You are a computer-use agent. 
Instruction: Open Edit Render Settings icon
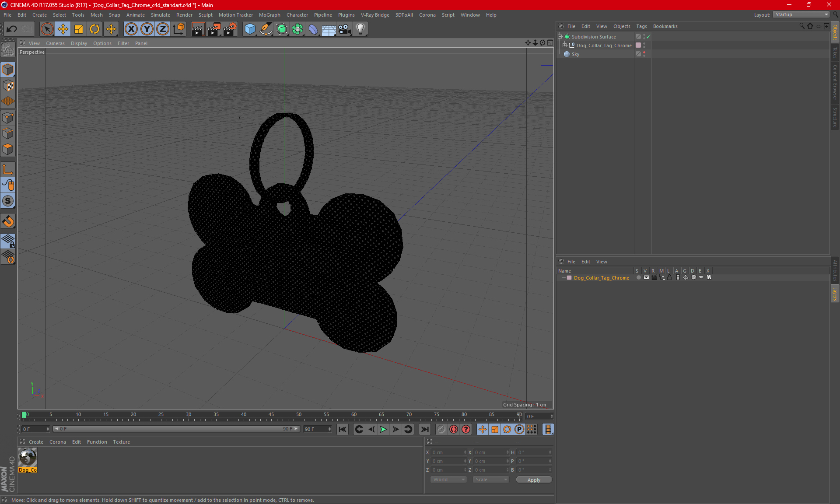pyautogui.click(x=230, y=29)
